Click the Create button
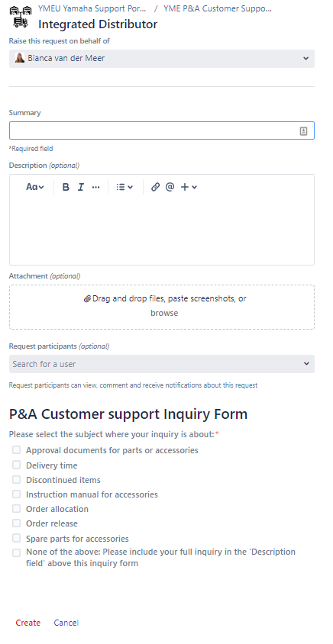The height and width of the screenshot is (644, 333). pyautogui.click(x=28, y=623)
